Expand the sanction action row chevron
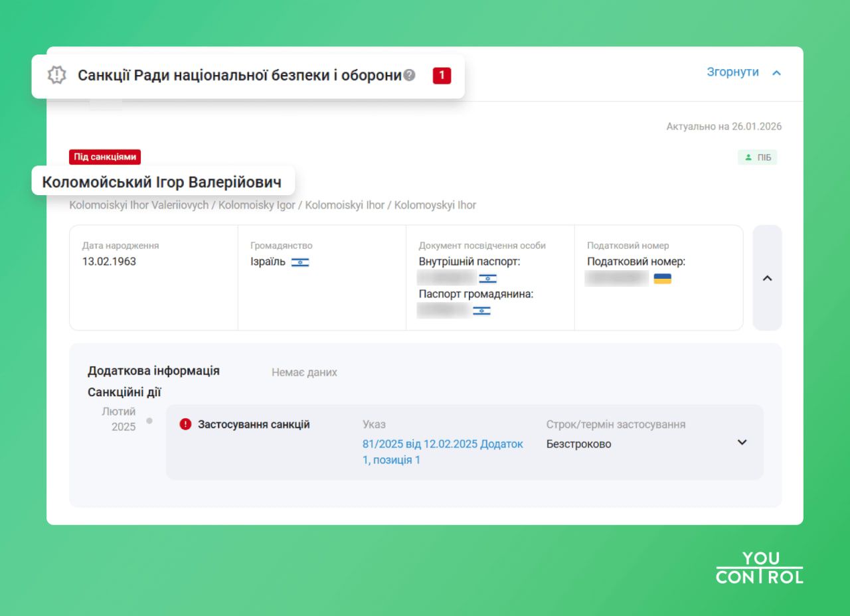This screenshot has height=616, width=850. [x=742, y=442]
